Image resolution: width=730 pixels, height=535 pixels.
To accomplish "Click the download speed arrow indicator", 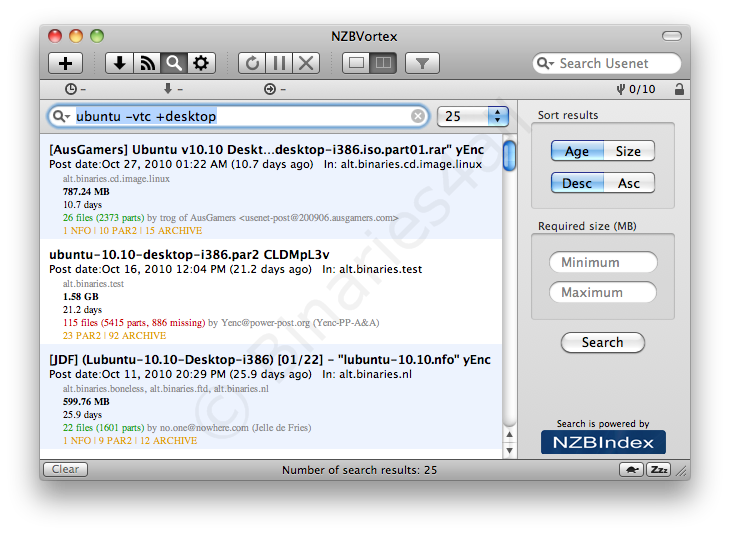I will click(x=173, y=88).
